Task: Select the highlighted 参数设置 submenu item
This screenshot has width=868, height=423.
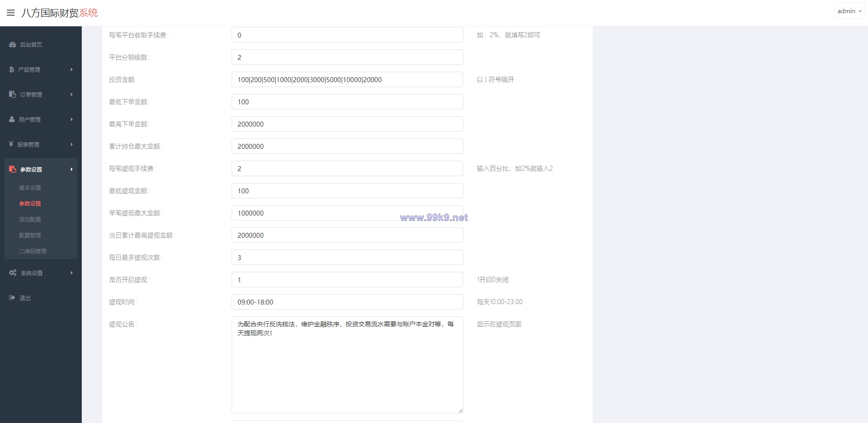Action: pos(30,203)
